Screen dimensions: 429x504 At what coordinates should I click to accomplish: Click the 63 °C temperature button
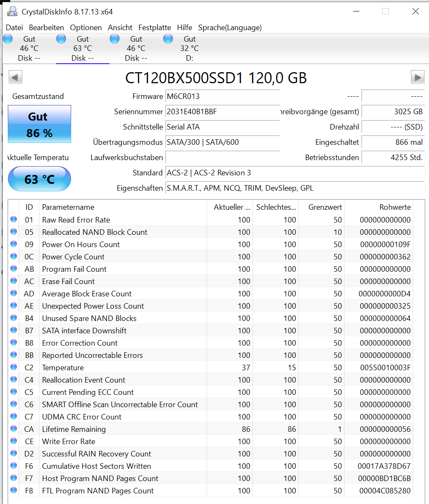[39, 179]
